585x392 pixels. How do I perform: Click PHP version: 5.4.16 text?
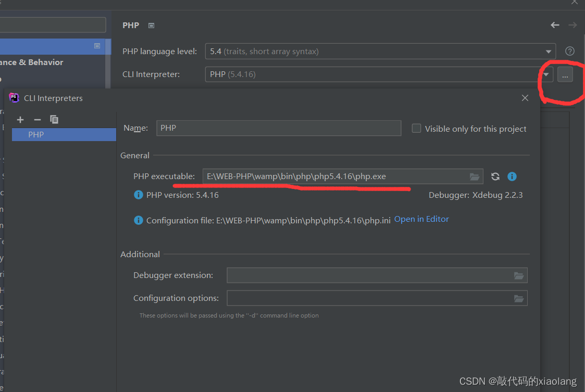coord(182,195)
